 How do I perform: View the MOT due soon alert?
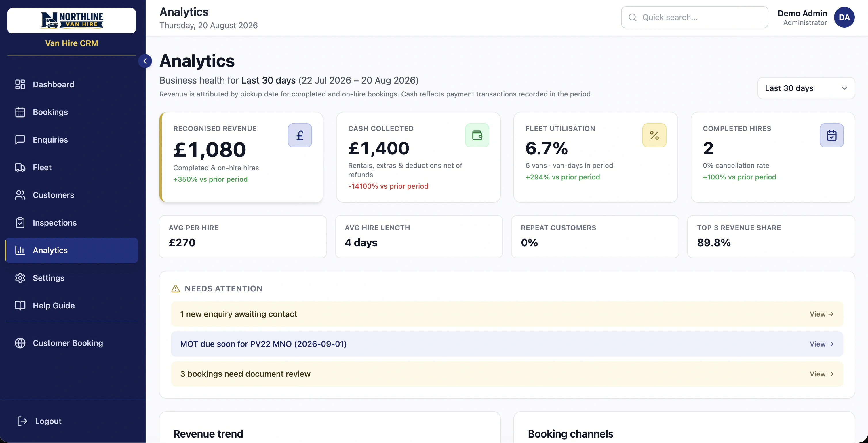821,344
